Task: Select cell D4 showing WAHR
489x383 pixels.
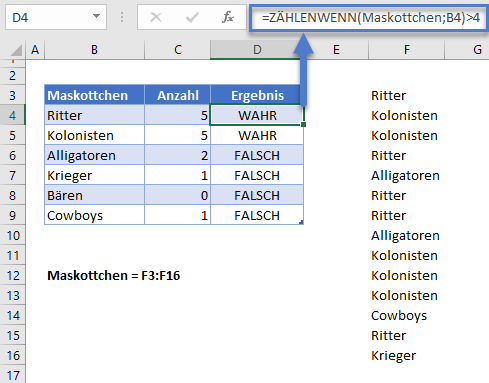Action: click(257, 115)
